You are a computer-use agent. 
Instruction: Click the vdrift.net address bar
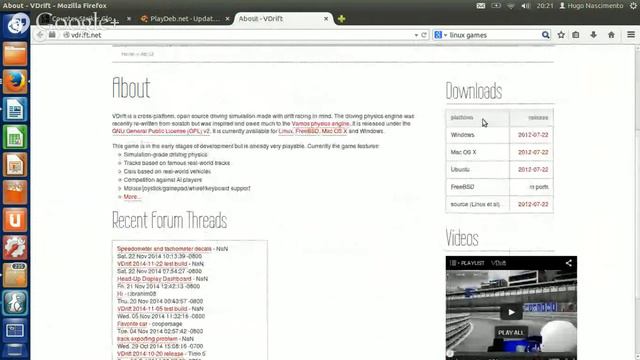click(x=241, y=35)
